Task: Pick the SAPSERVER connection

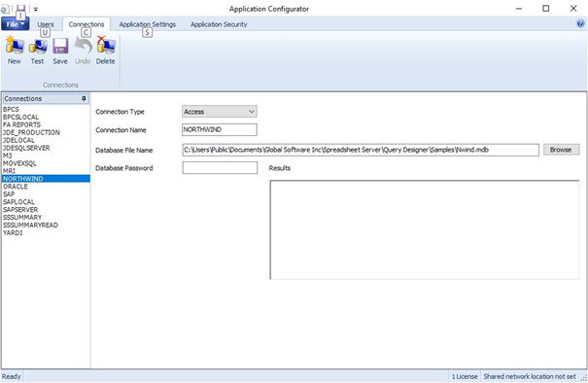Action: coord(46,209)
